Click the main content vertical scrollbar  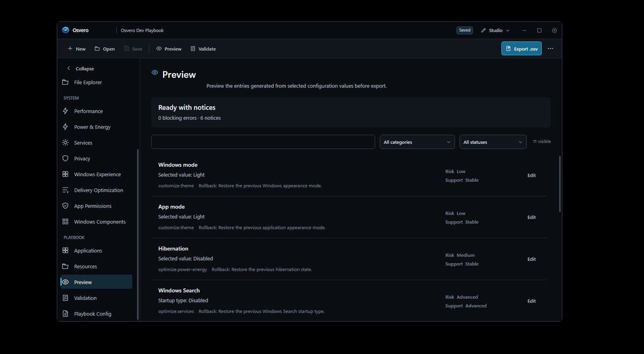coord(560,184)
